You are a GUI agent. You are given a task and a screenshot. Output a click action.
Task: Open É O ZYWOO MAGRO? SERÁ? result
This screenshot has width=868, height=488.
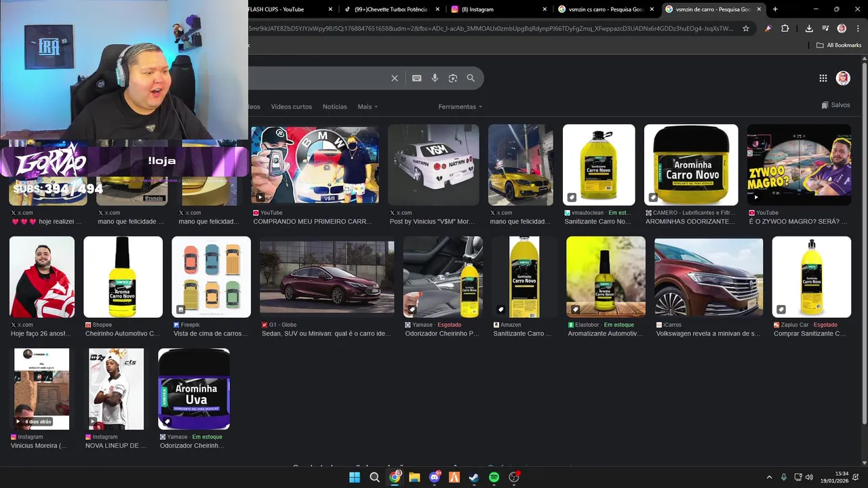(798, 222)
